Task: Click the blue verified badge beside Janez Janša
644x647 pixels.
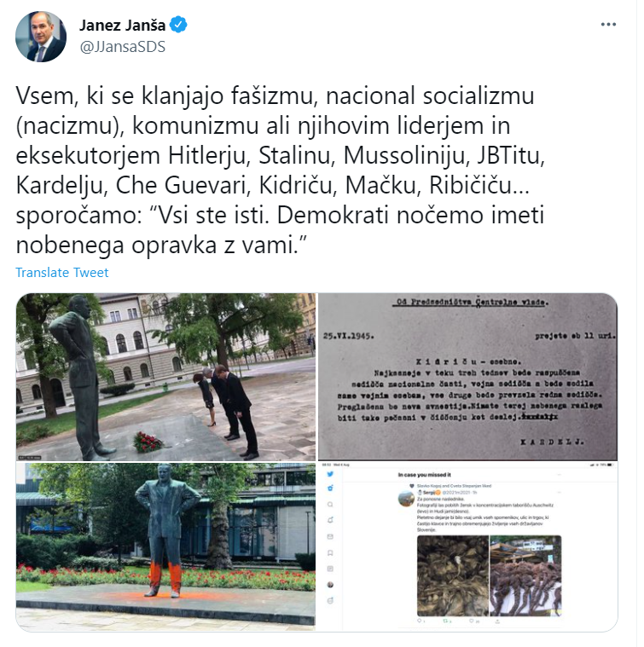Action: [x=178, y=25]
